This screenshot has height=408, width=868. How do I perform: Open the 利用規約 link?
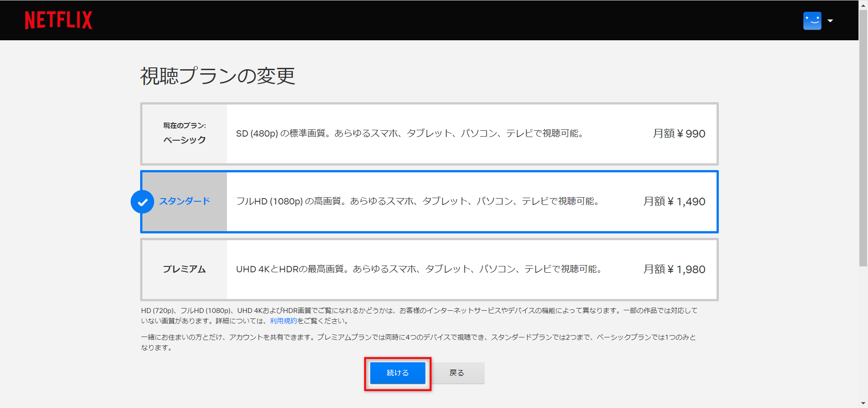[283, 321]
